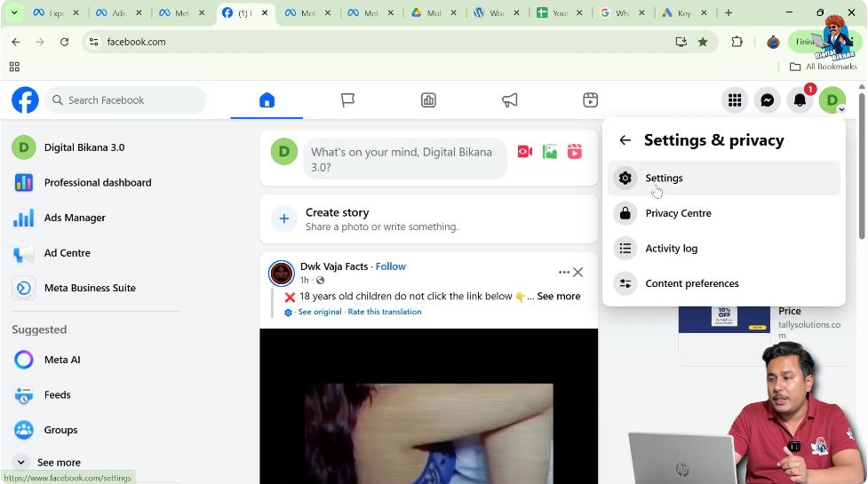
Task: Expand post text with See more
Action: [x=559, y=296]
